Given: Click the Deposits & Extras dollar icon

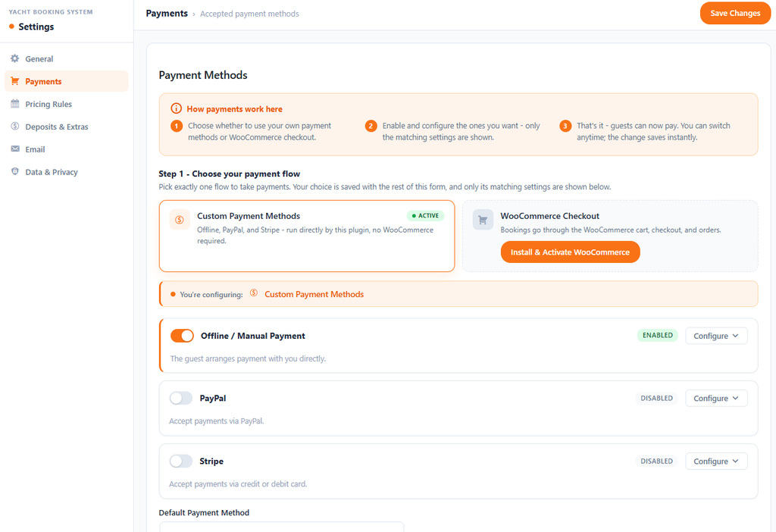Looking at the screenshot, I should pyautogui.click(x=15, y=127).
